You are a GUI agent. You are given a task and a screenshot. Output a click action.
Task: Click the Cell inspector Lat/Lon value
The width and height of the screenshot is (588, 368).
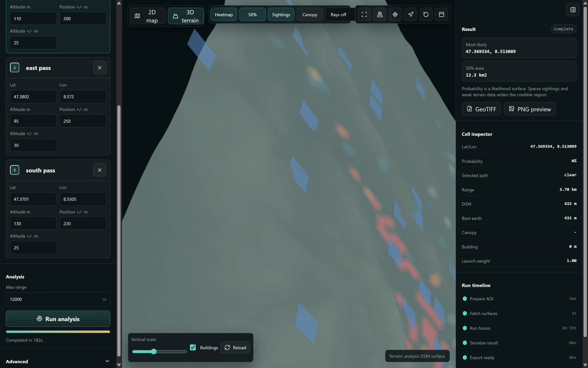coord(553,146)
